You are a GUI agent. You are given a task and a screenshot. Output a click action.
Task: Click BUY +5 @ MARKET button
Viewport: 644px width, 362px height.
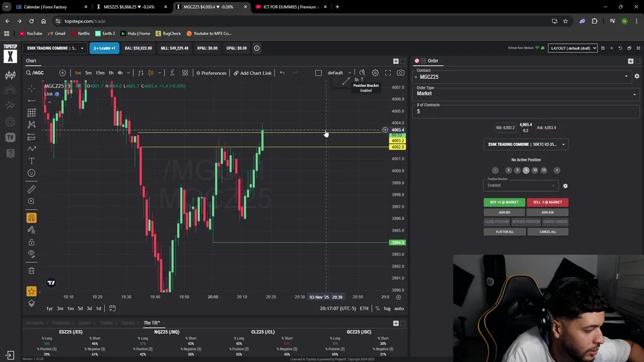click(504, 202)
